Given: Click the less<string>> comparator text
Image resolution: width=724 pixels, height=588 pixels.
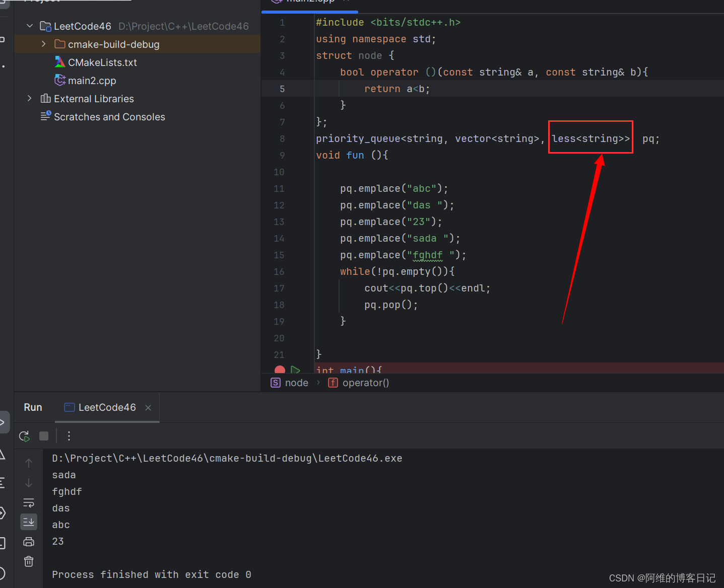Looking at the screenshot, I should [590, 138].
